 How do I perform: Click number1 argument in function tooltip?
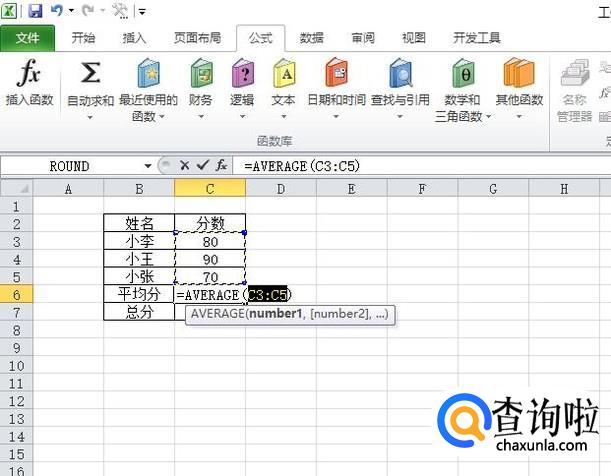click(x=275, y=314)
